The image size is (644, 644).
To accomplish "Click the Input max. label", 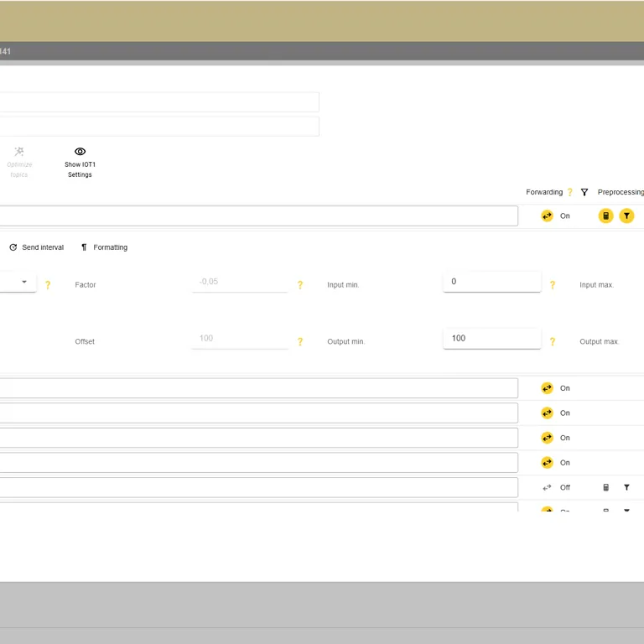I will [x=597, y=285].
